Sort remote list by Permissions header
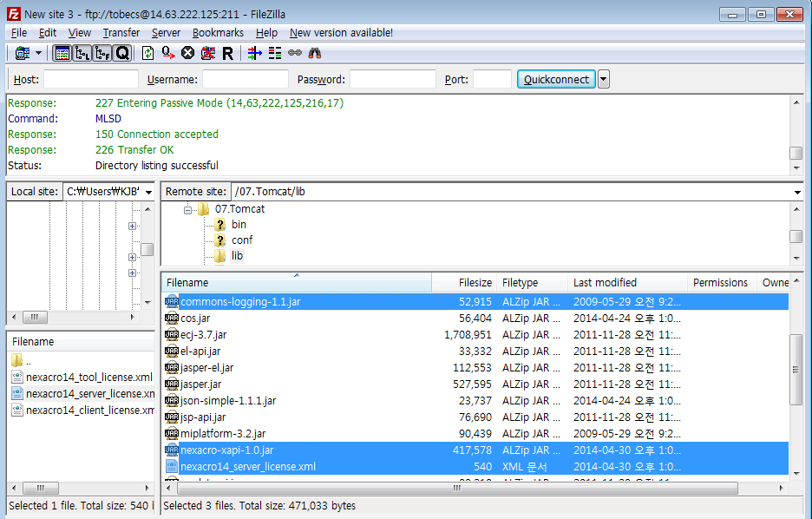The width and height of the screenshot is (812, 519). [722, 283]
